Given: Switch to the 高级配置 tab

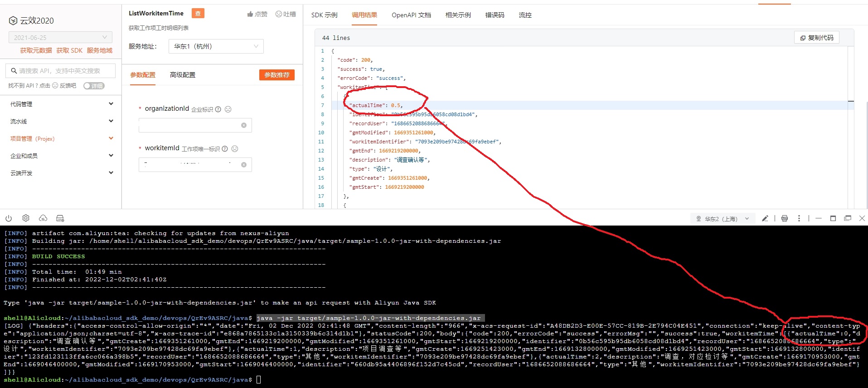Looking at the screenshot, I should pyautogui.click(x=183, y=75).
